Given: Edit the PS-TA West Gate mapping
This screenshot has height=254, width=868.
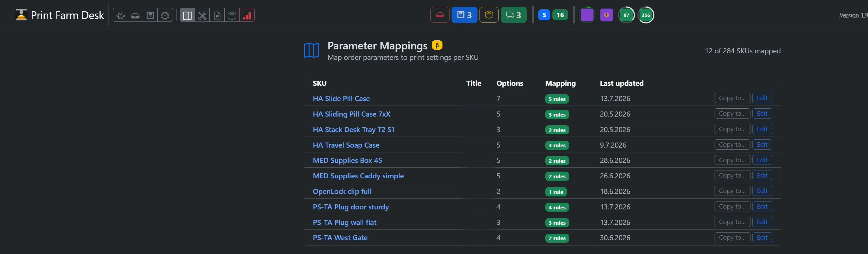Looking at the screenshot, I should [762, 237].
